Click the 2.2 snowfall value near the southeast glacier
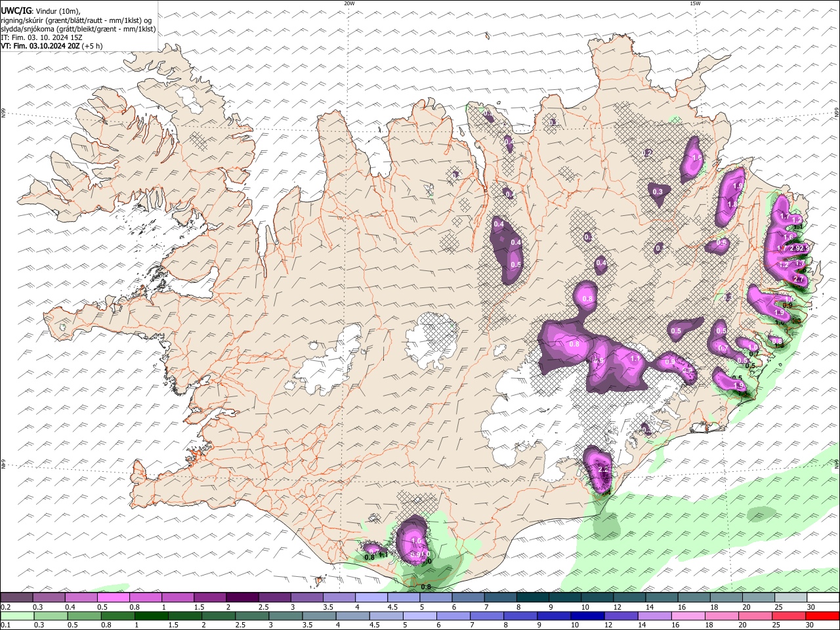Screen dimensions: 840x630 pos(604,470)
